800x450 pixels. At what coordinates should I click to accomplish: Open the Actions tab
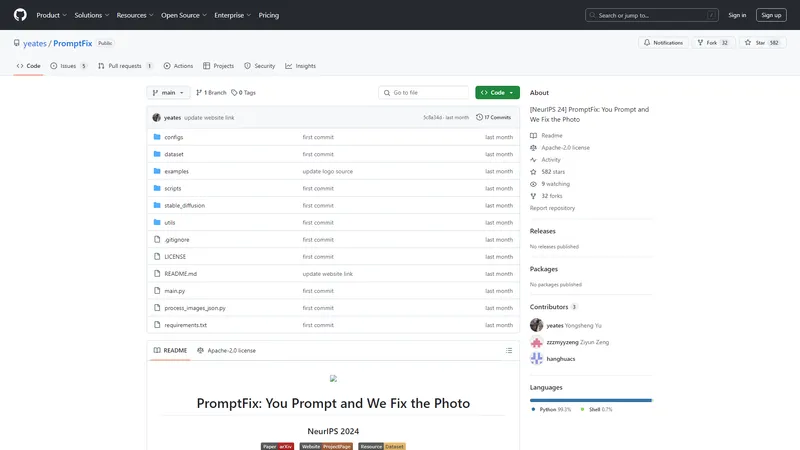point(178,66)
